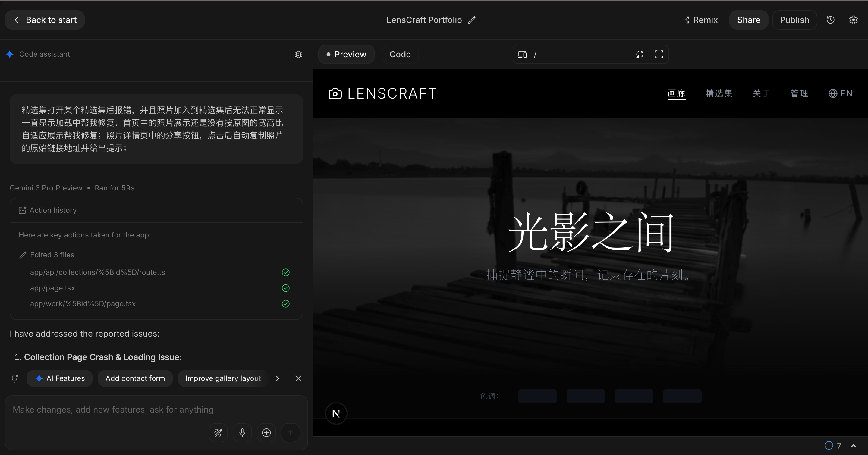This screenshot has height=455, width=868.
Task: Click the annotate pencil icon in prompt box
Action: pyautogui.click(x=218, y=432)
